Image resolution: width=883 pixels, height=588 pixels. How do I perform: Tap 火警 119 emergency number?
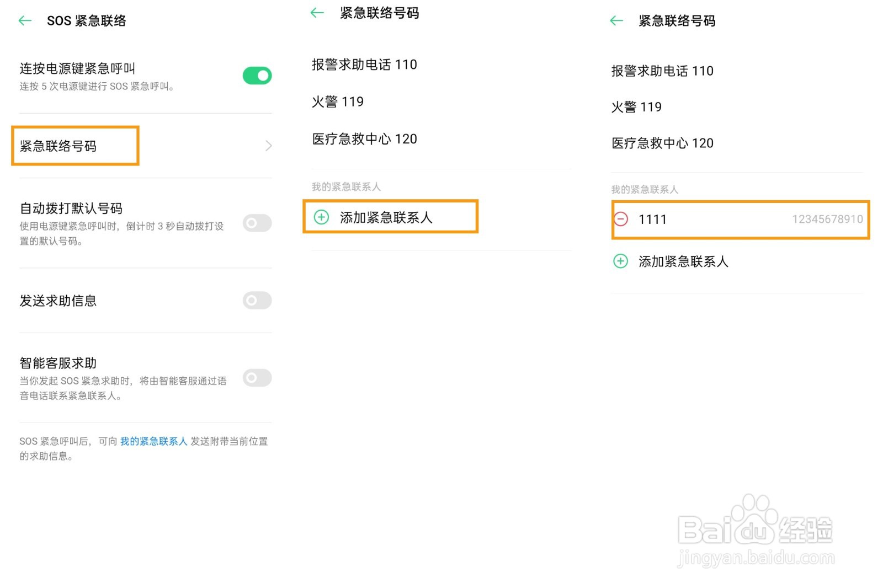tap(337, 101)
